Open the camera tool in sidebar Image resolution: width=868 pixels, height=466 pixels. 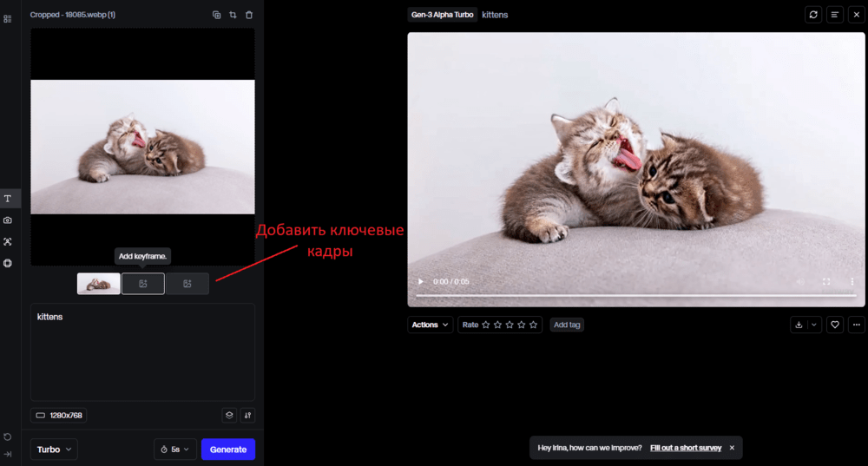tap(8, 220)
